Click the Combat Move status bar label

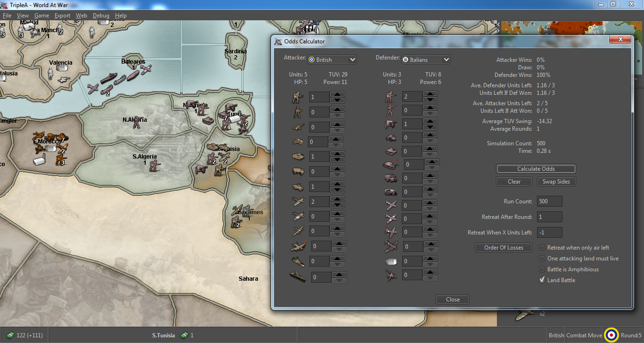(x=584, y=335)
